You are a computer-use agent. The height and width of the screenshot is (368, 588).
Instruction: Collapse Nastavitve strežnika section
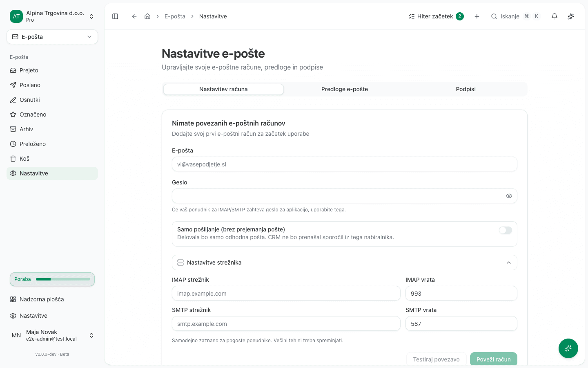pos(345,263)
